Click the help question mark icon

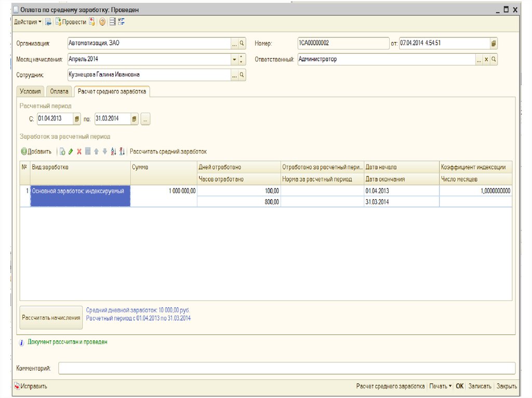(x=102, y=22)
